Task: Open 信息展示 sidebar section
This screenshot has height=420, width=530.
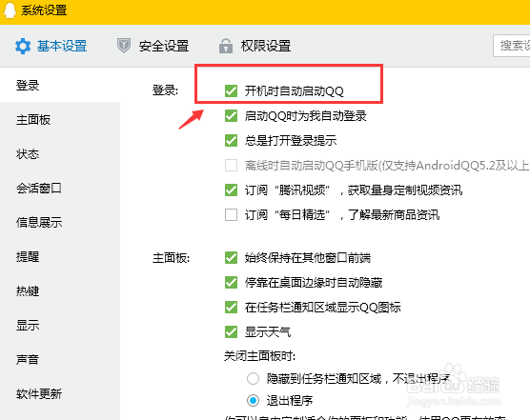Action: pyautogui.click(x=39, y=222)
